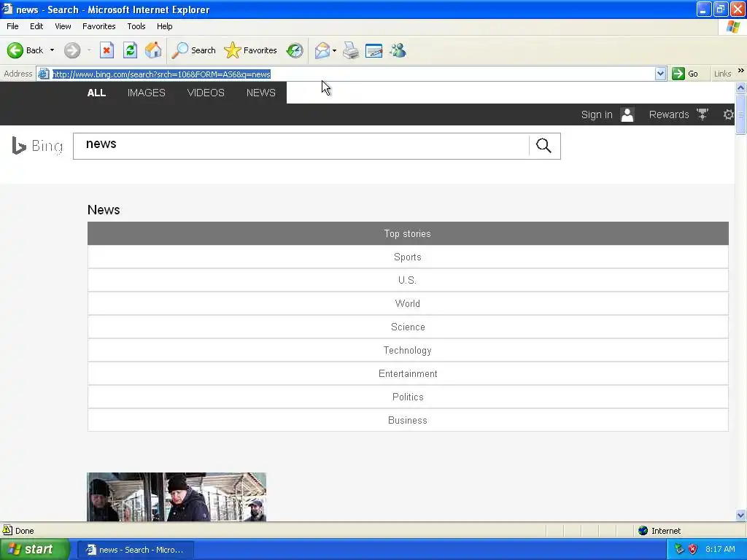Viewport: 747px width, 560px height.
Task: Open the Back history dropdown arrow
Action: [52, 50]
